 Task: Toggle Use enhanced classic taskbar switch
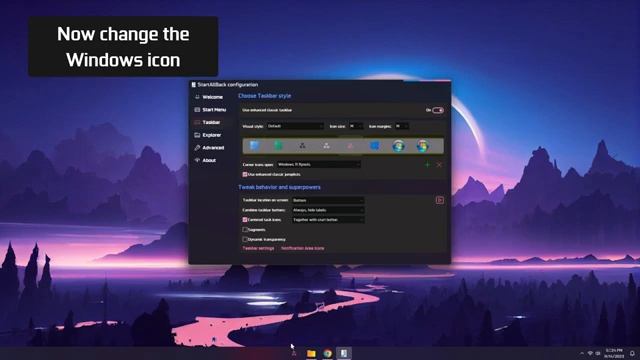(438, 110)
